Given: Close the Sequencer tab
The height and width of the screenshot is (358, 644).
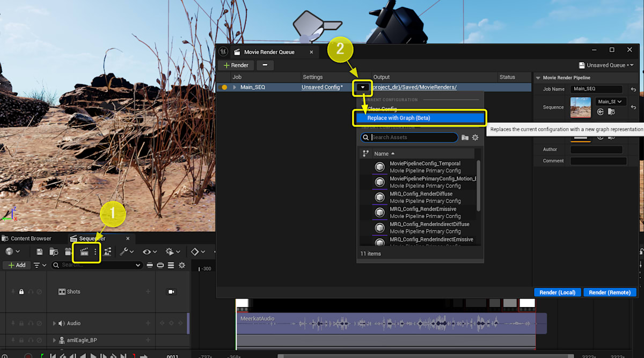Looking at the screenshot, I should tap(128, 238).
